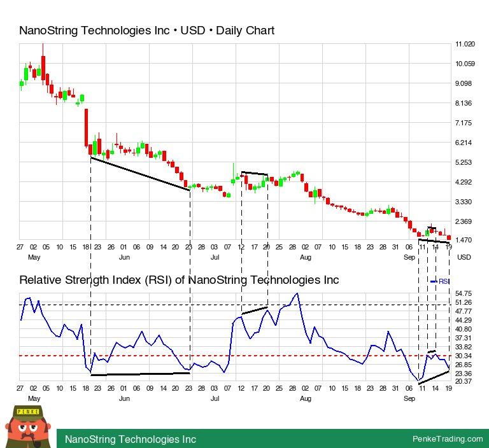Viewport: 489px width, 448px height.
Task: Click the 9.098 price axis label
Action: 464,83
